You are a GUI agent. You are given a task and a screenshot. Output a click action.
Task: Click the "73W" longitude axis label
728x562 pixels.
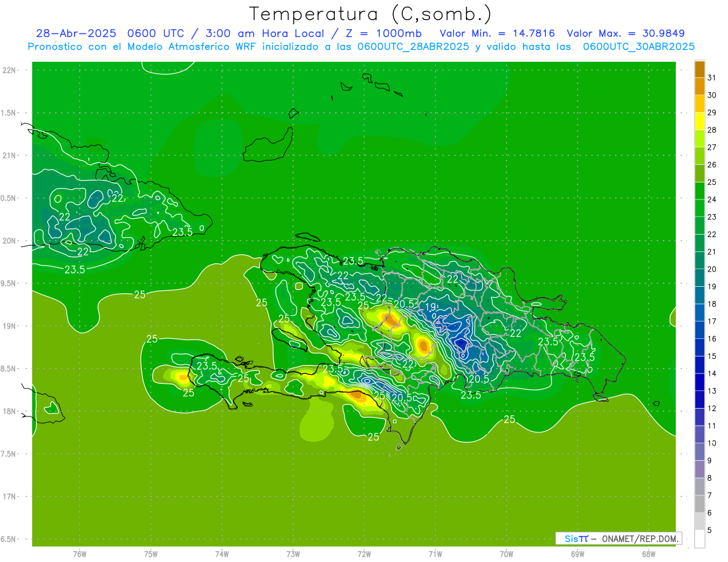click(x=293, y=554)
